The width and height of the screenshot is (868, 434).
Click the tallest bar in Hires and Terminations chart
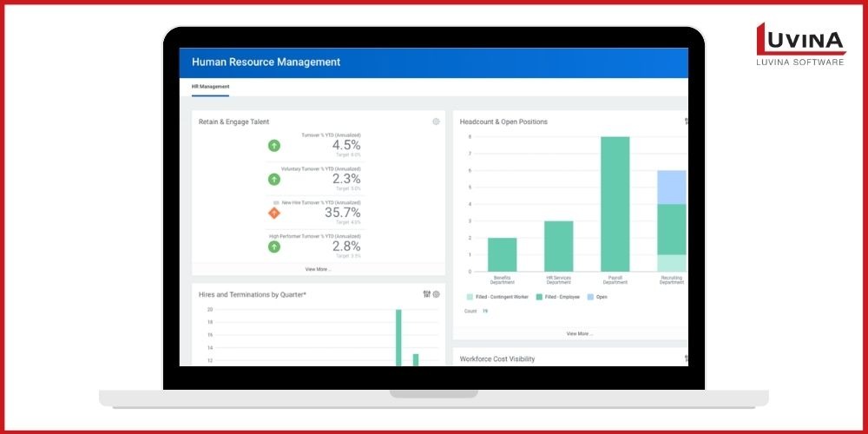click(x=398, y=337)
